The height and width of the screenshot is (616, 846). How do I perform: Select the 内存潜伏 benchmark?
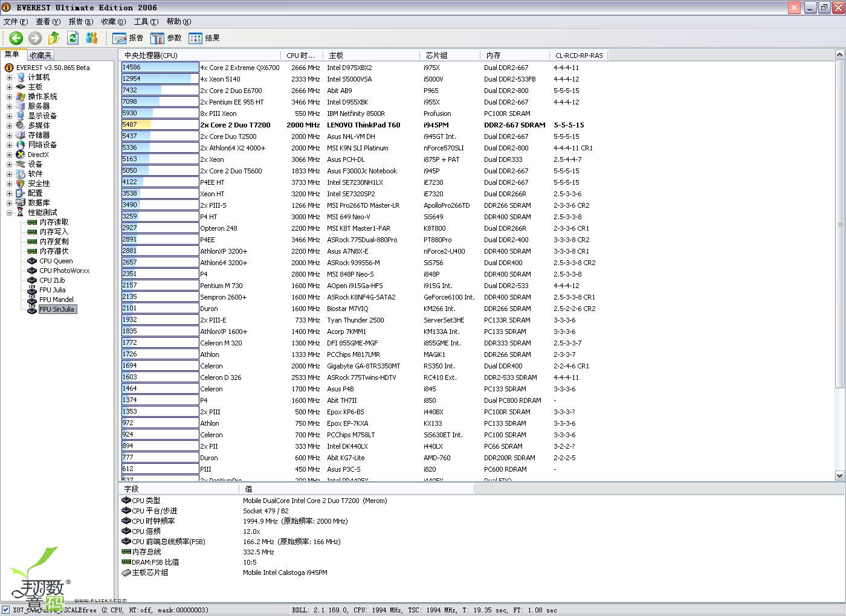point(54,251)
